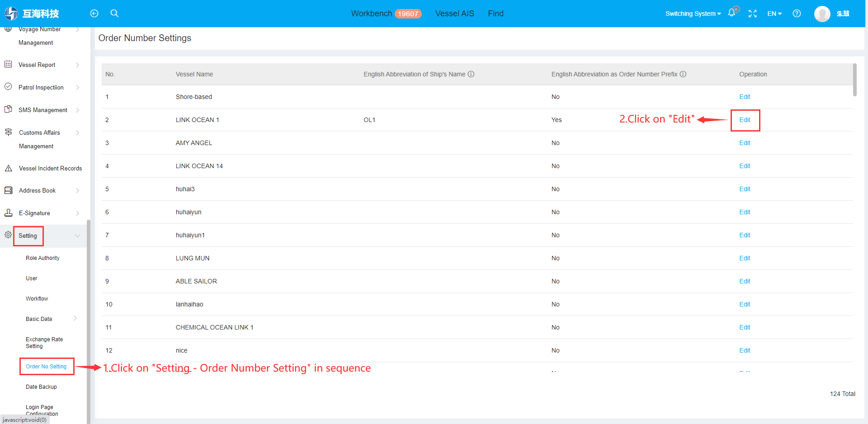Click the 124 Total count text

coord(842,394)
